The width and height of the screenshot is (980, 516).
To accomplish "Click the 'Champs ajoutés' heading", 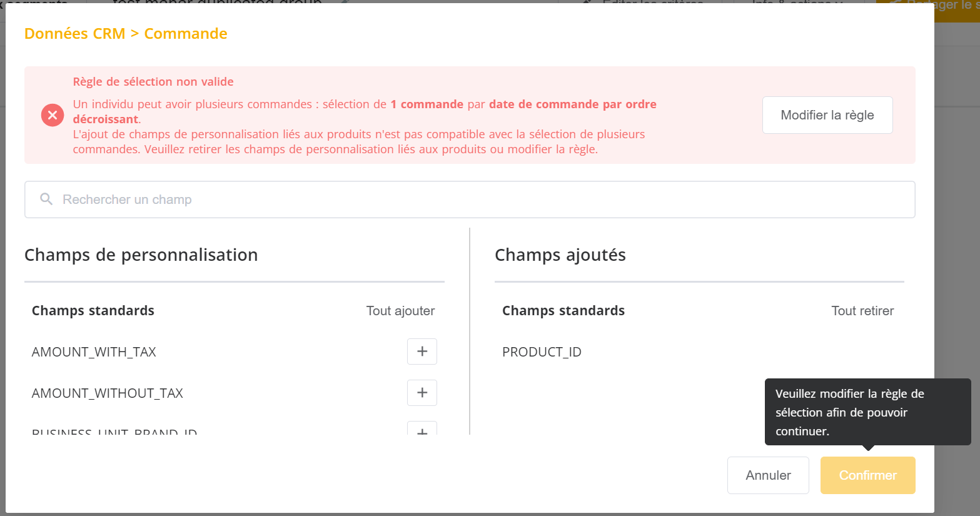I will pyautogui.click(x=560, y=255).
